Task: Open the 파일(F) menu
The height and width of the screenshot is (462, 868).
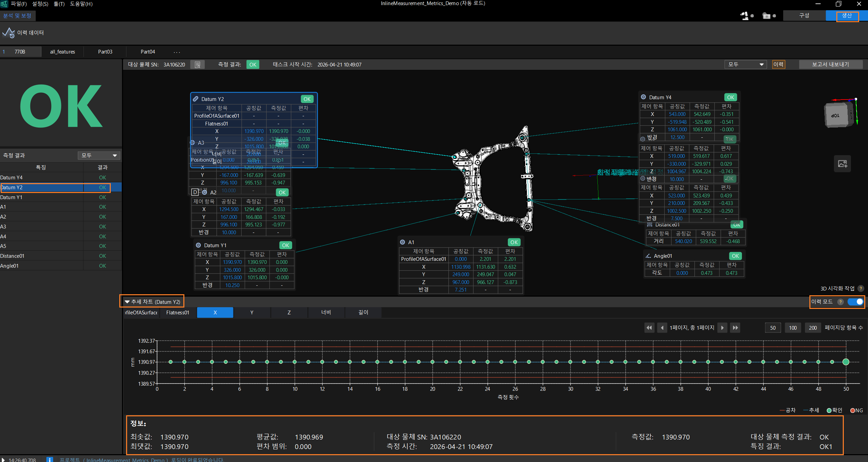Action: click(19, 4)
